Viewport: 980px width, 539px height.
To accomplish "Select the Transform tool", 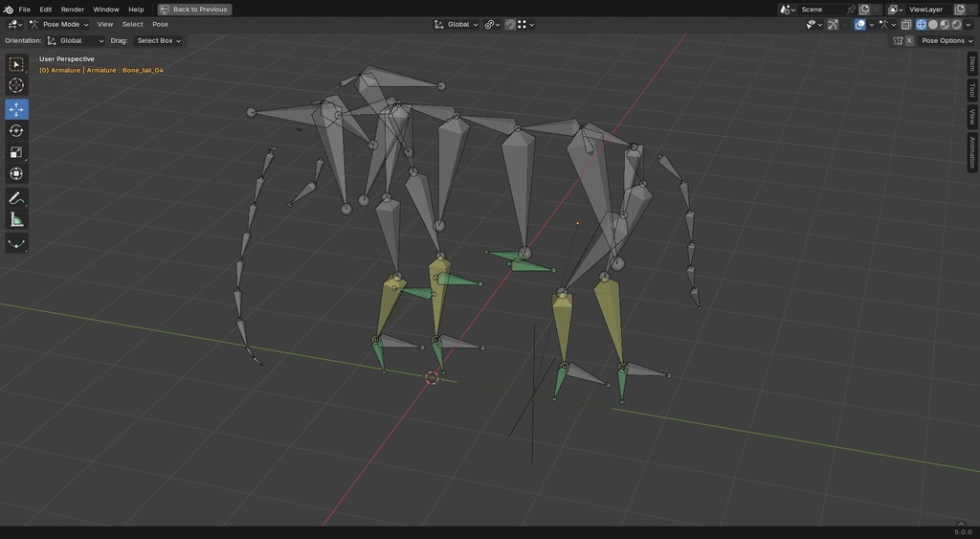I will tap(16, 173).
